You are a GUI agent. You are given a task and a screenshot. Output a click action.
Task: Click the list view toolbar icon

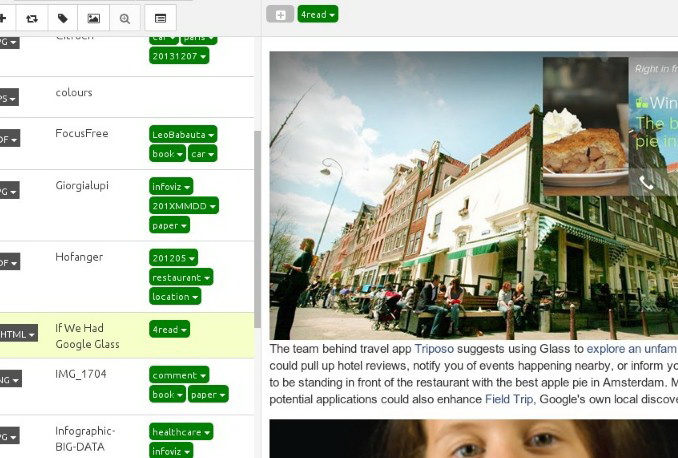coord(160,18)
